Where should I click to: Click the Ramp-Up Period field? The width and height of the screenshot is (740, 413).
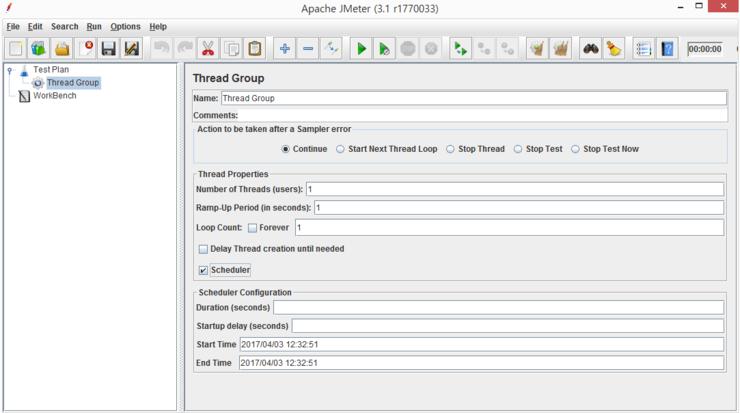coord(519,208)
